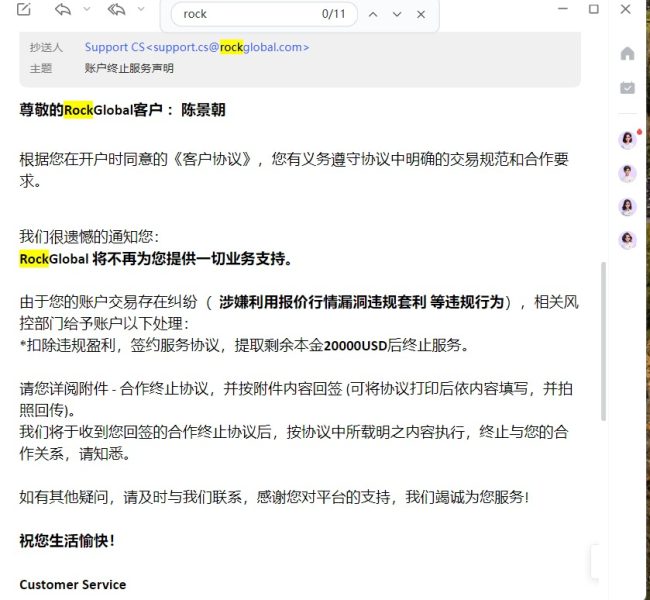Select the first avatar with red notification dot

[627, 139]
